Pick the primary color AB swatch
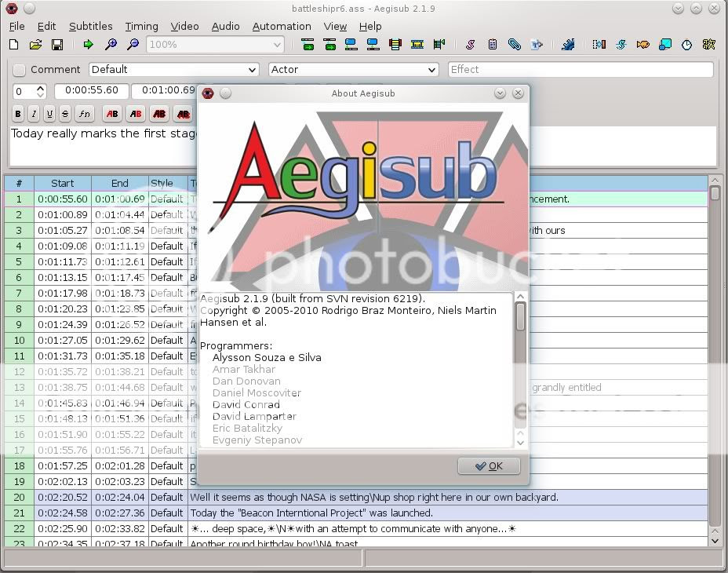Image resolution: width=728 pixels, height=573 pixels. (112, 114)
